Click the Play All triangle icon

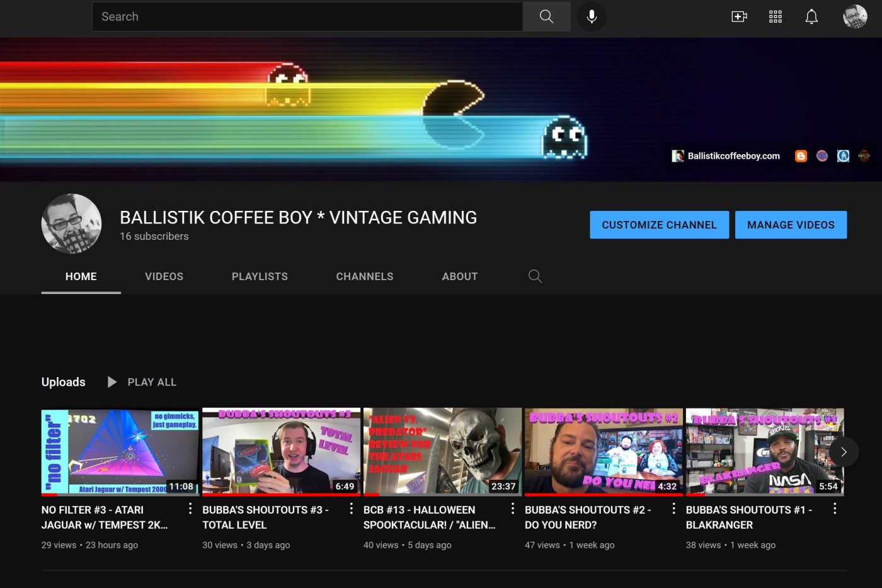coord(112,382)
